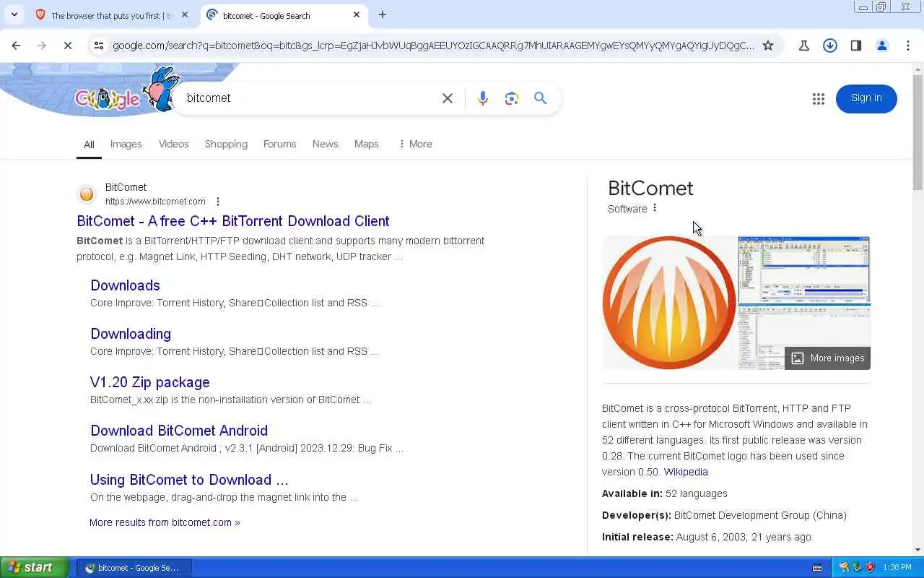Switch to the Maps tab
This screenshot has height=578, width=924.
point(366,144)
